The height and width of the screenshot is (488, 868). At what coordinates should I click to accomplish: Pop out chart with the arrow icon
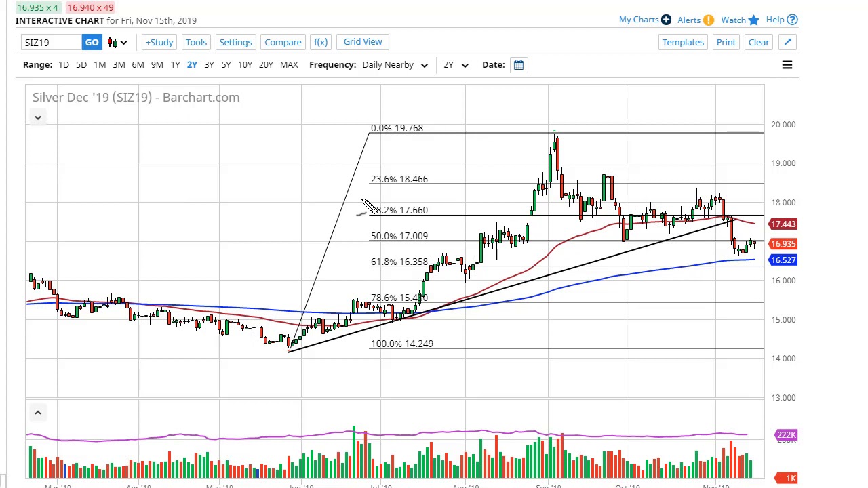coord(788,42)
